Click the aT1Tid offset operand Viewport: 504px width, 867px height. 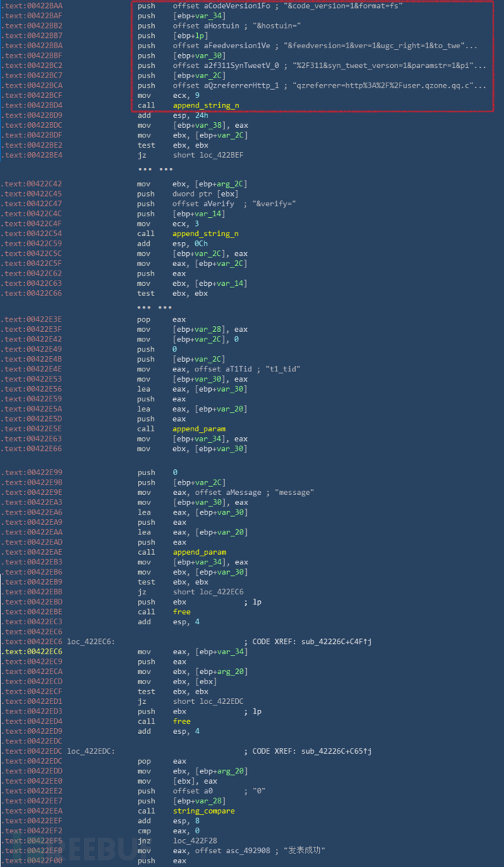pos(232,369)
